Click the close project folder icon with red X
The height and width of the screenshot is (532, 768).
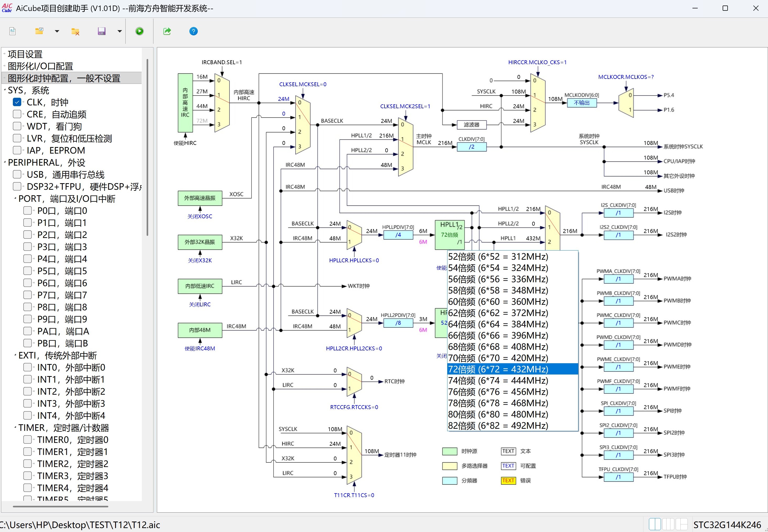[x=75, y=31]
